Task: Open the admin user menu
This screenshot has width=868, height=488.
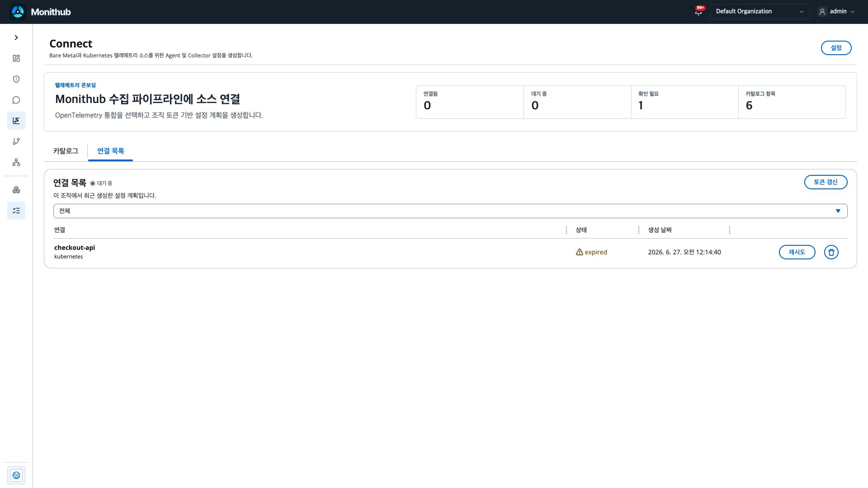Action: click(x=836, y=12)
